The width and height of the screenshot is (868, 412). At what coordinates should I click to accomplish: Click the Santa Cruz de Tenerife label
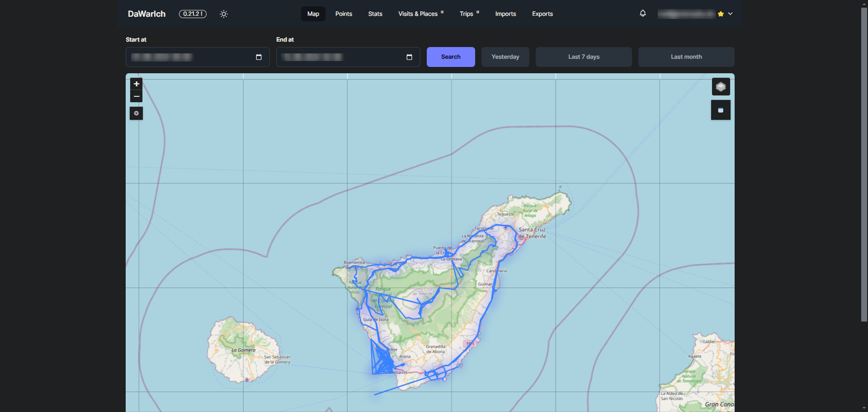click(x=532, y=233)
